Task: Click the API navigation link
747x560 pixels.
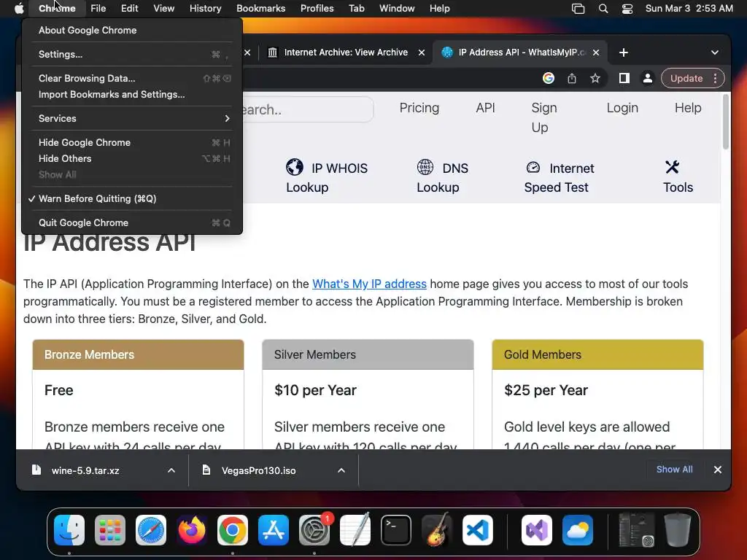Action: pos(485,108)
